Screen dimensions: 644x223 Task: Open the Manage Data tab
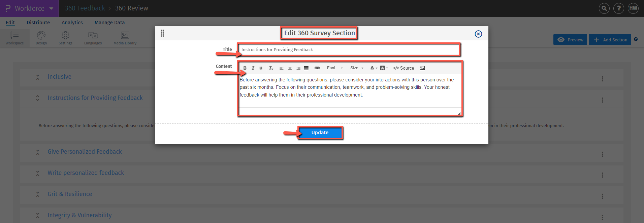[x=109, y=23]
